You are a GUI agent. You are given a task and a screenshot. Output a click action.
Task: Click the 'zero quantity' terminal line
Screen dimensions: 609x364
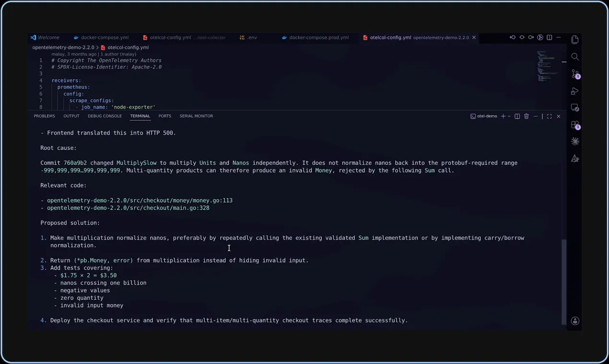(x=82, y=298)
